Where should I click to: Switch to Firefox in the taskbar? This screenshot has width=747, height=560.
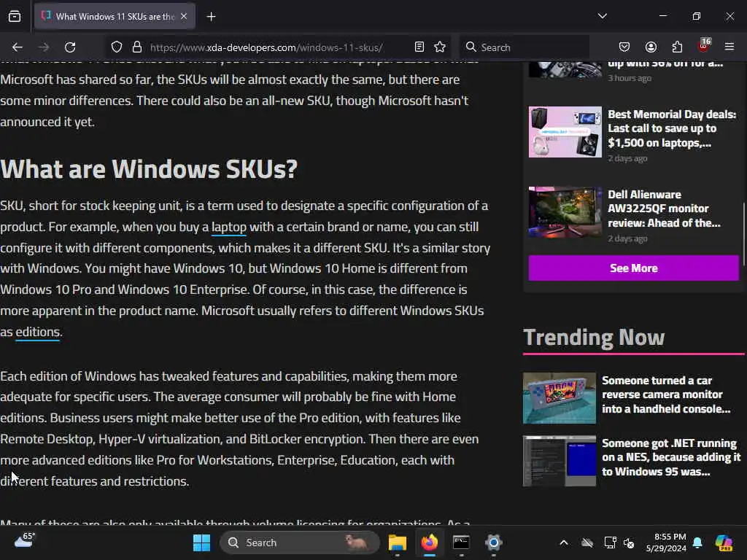(x=429, y=542)
